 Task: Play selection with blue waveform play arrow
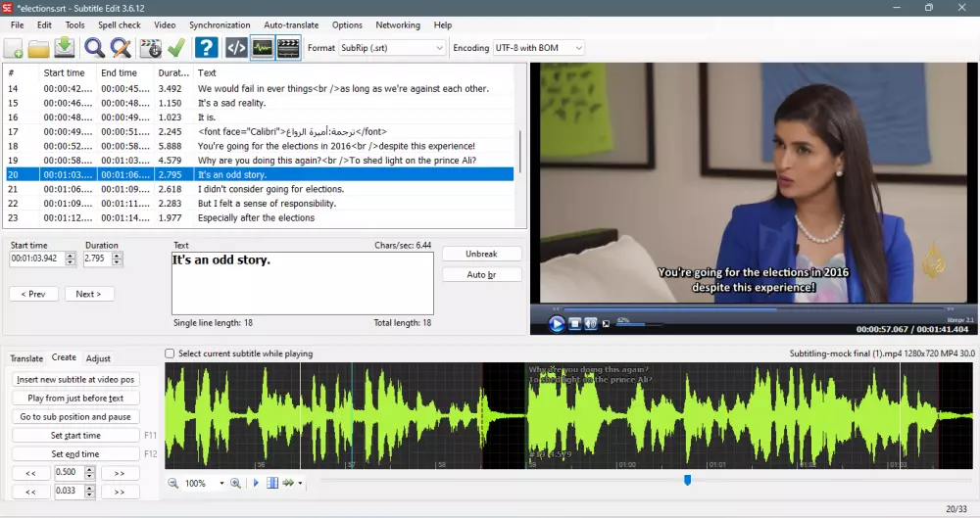pyautogui.click(x=256, y=483)
